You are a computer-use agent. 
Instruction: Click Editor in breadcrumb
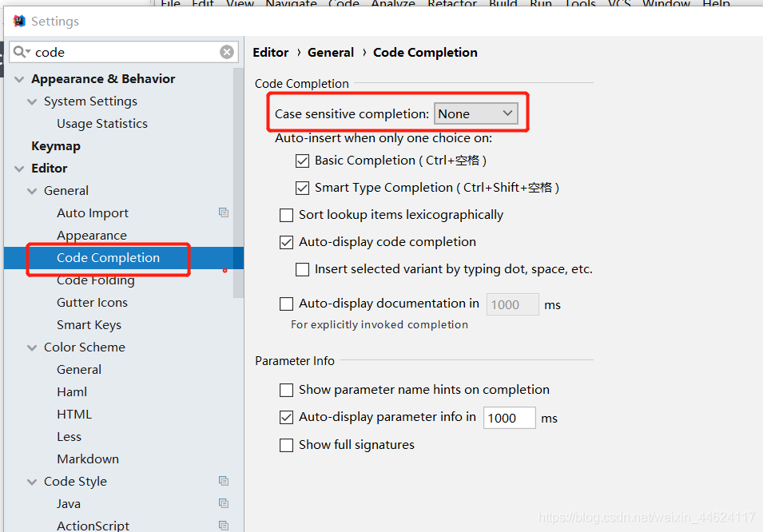click(x=271, y=53)
